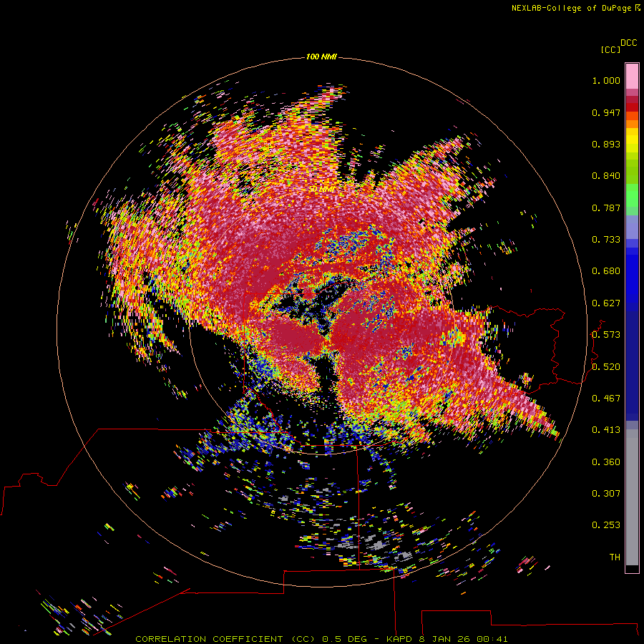Image resolution: width=644 pixels, height=644 pixels.
Task: Click the TH label on the scale
Action: click(x=615, y=557)
